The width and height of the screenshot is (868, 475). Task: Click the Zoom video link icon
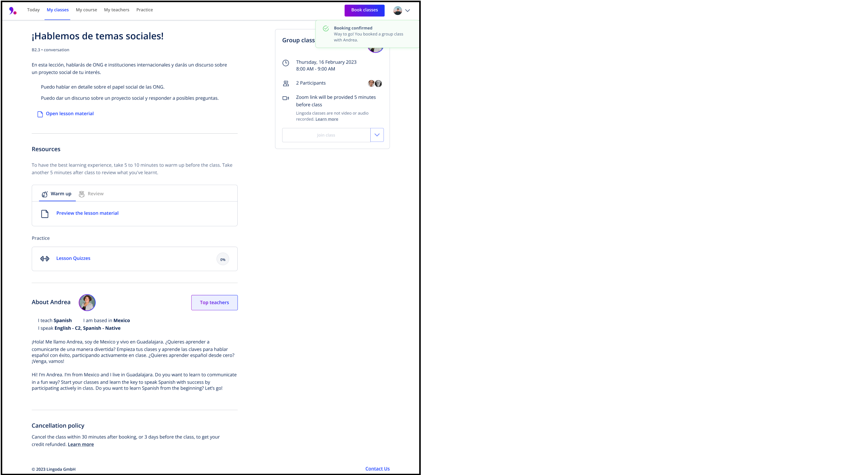[x=286, y=98]
